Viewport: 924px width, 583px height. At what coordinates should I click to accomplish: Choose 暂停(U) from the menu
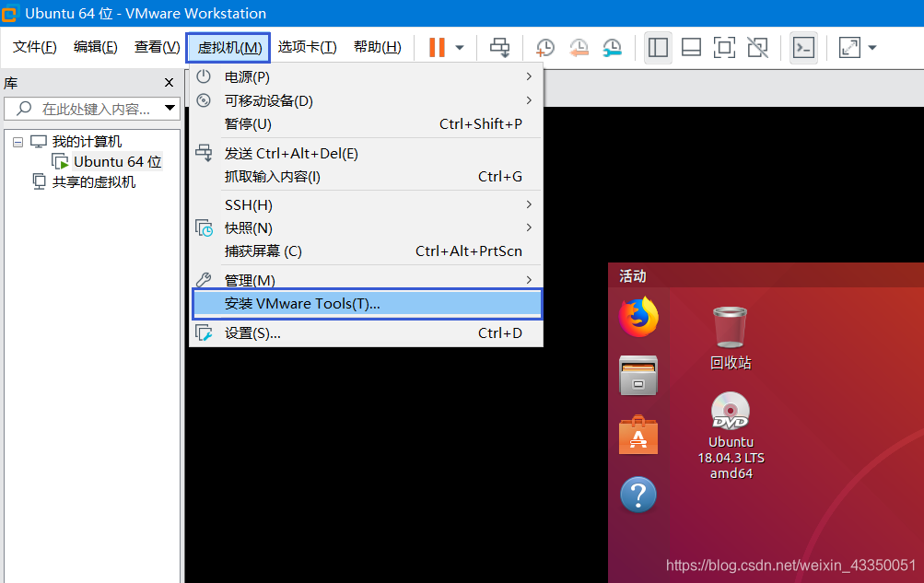(x=366, y=124)
